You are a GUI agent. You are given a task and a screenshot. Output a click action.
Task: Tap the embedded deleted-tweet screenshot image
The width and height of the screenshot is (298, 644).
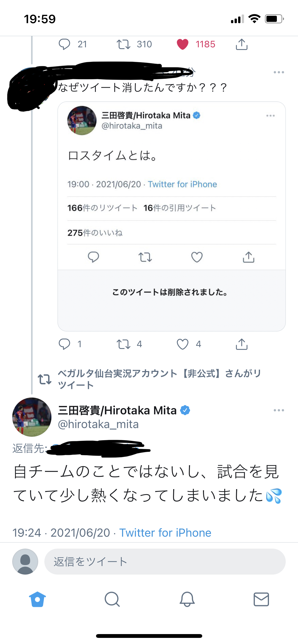pos(171,216)
